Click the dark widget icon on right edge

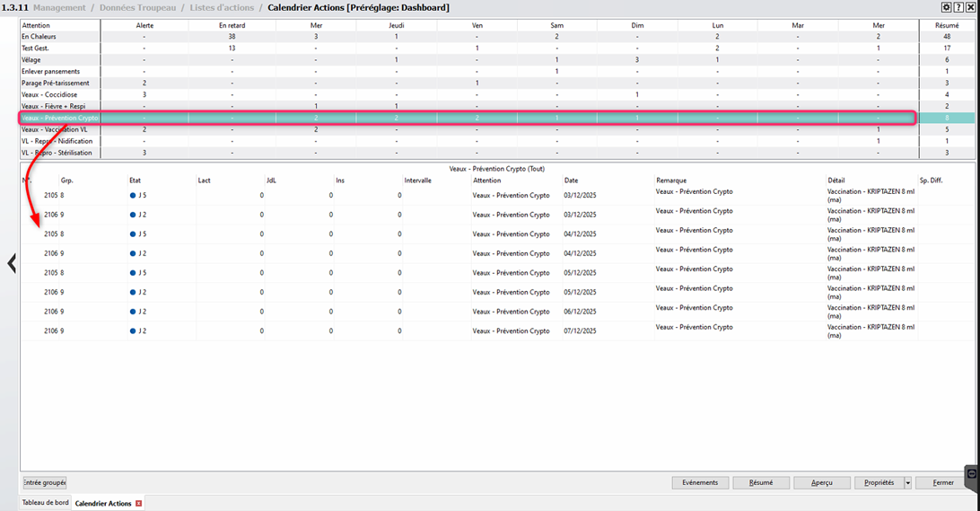[x=971, y=473]
